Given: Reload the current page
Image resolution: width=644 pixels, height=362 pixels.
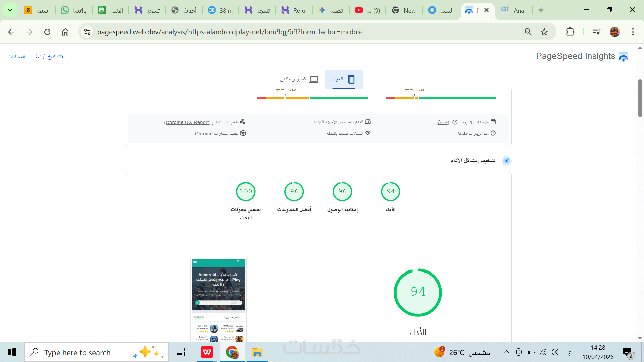Looking at the screenshot, I should tap(47, 32).
